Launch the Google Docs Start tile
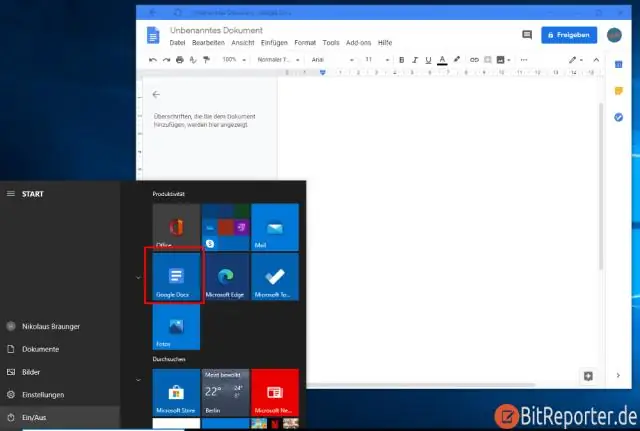640x431 pixels. click(176, 277)
